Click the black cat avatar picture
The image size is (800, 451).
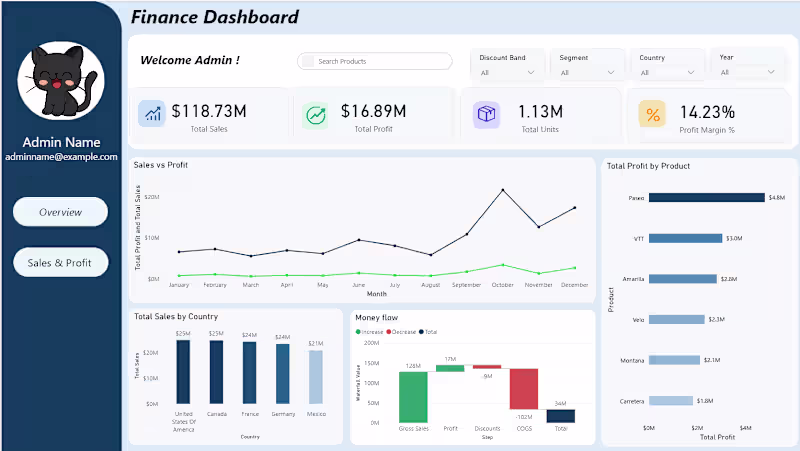click(61, 81)
